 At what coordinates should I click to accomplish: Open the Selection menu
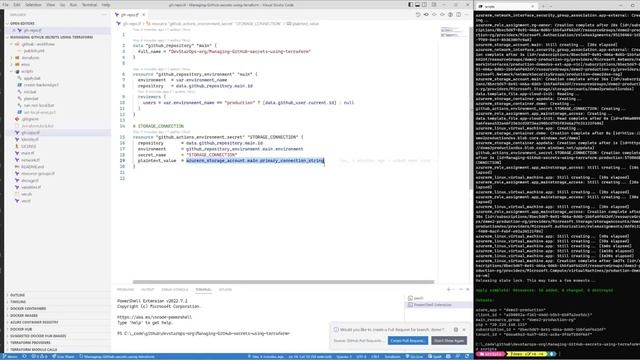pyautogui.click(x=33, y=5)
